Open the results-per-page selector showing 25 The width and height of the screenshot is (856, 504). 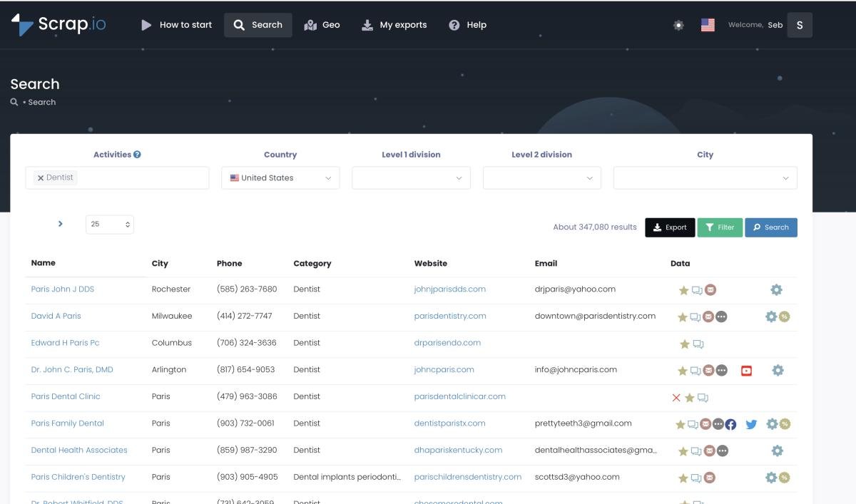tap(110, 225)
